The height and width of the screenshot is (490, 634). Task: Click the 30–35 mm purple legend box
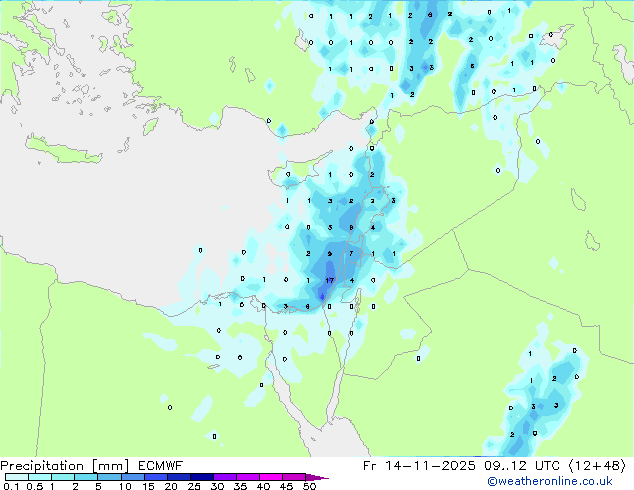tap(225, 477)
